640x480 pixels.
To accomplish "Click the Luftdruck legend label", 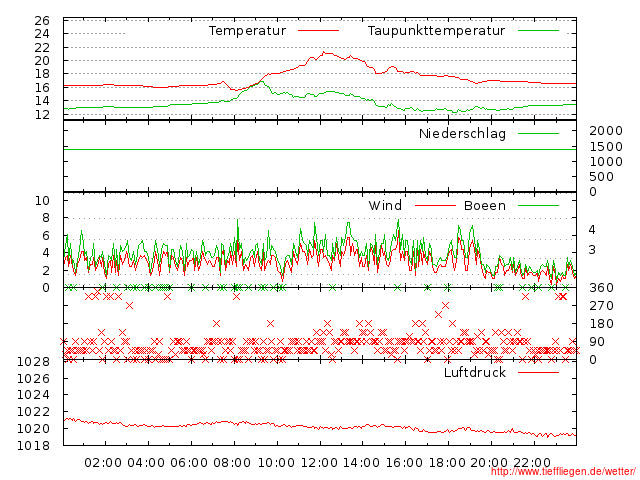I will coord(475,372).
